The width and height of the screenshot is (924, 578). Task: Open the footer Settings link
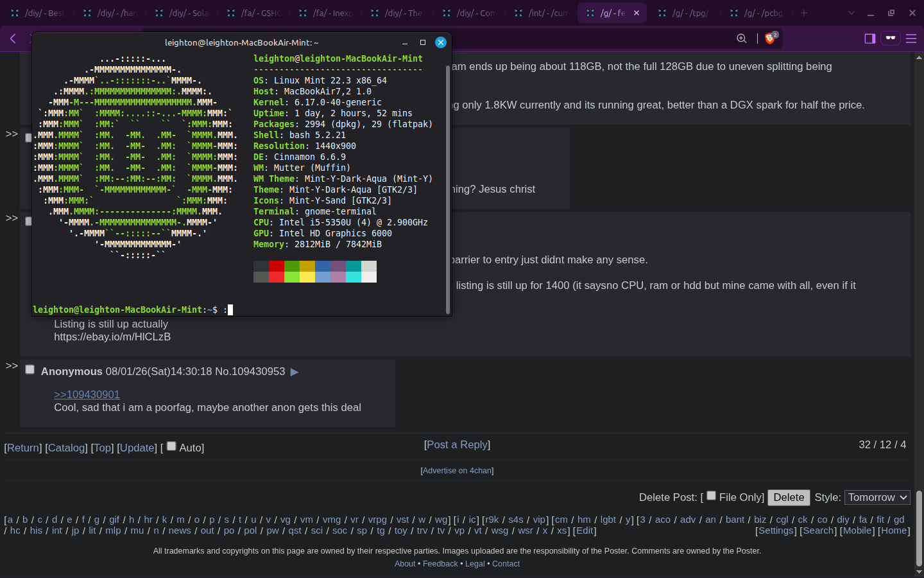tap(776, 530)
